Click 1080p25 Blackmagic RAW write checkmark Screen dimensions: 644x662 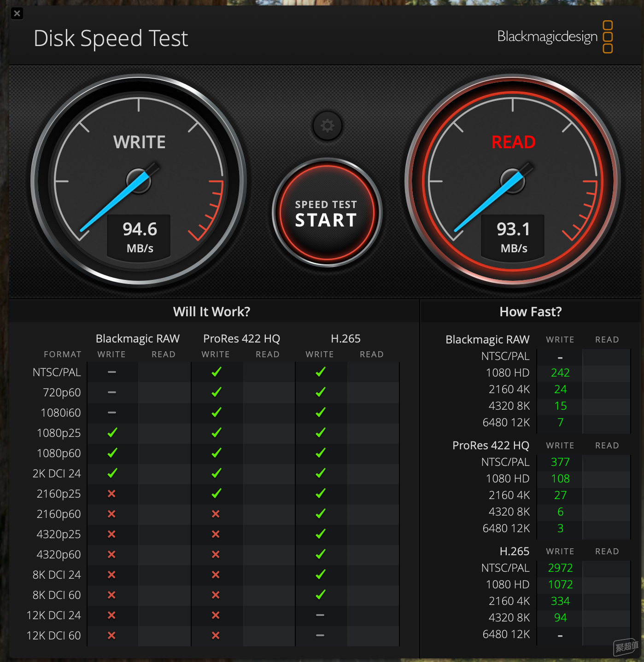pos(112,433)
